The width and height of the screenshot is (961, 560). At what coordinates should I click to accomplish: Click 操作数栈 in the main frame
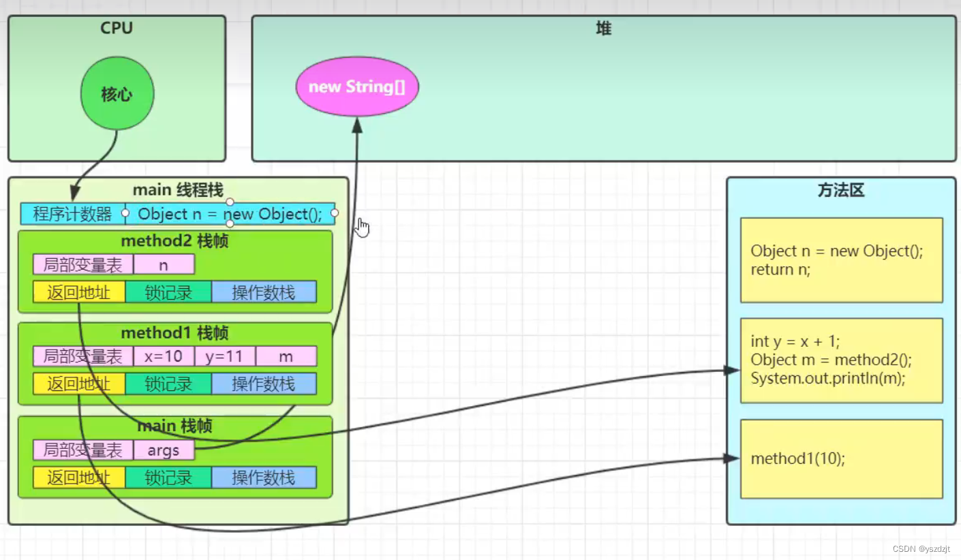click(264, 478)
